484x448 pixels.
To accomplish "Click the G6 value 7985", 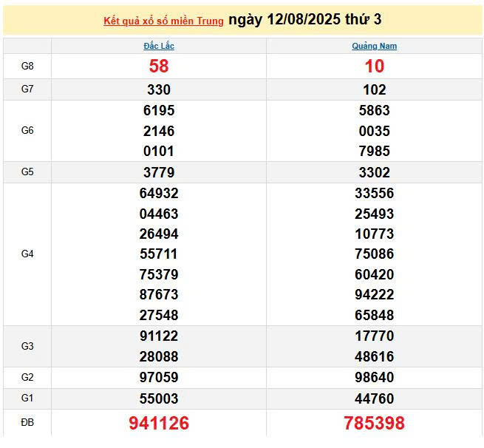I will coord(375,152).
